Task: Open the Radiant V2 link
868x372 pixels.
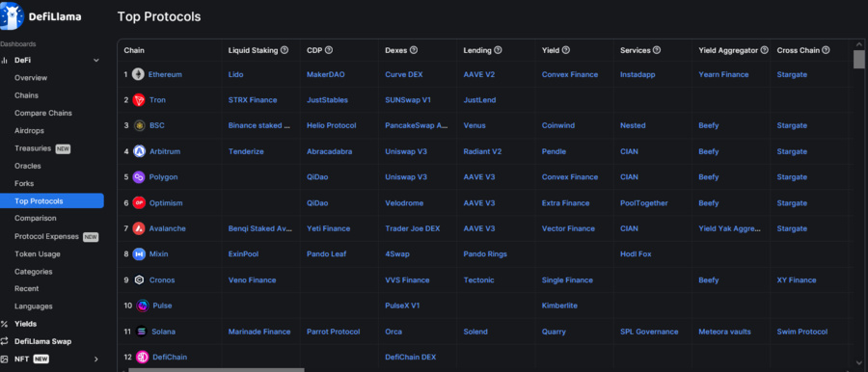Action: [483, 151]
